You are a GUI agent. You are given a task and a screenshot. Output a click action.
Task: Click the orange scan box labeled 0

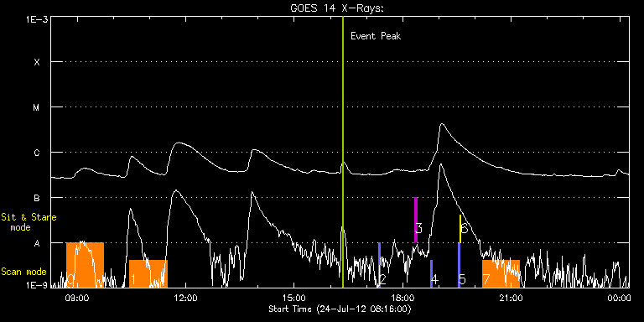(x=85, y=265)
